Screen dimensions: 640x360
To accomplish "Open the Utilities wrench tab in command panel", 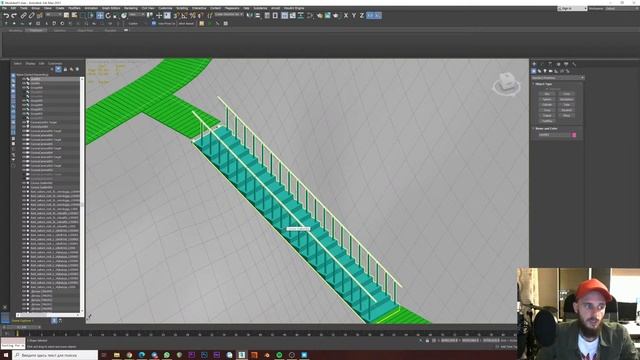I will [x=574, y=64].
